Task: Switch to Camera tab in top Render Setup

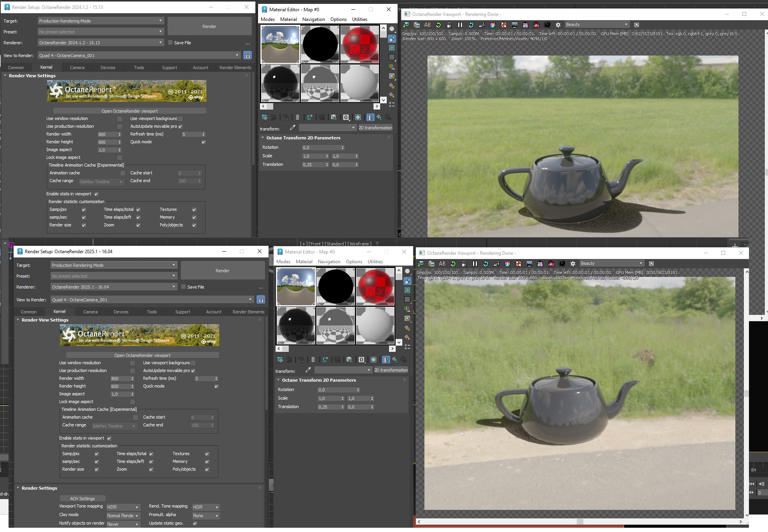Action: pyautogui.click(x=77, y=68)
